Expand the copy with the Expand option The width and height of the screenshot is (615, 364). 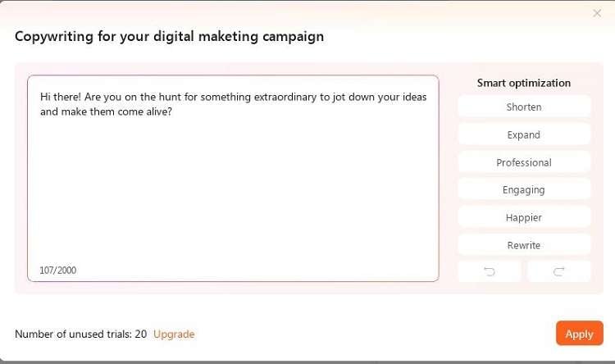(x=524, y=134)
